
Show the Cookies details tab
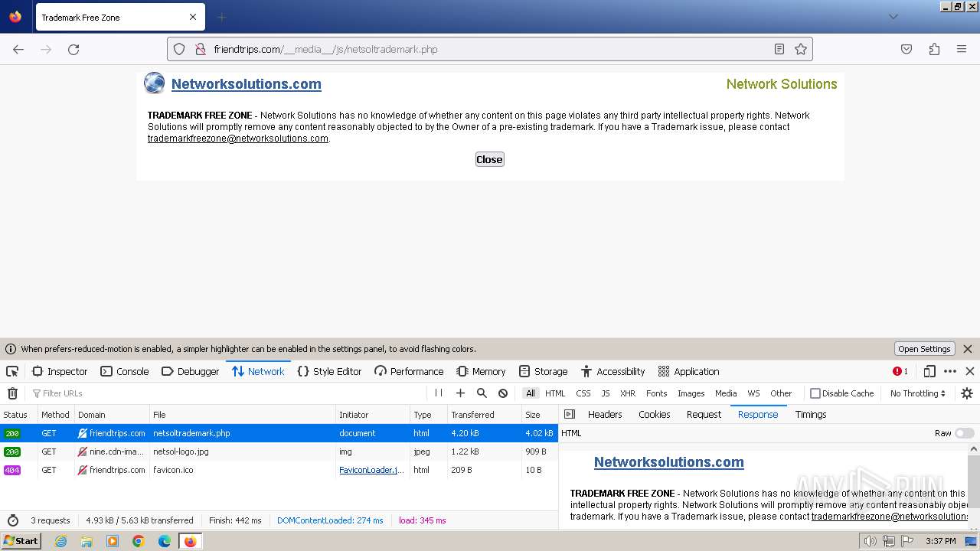point(655,414)
